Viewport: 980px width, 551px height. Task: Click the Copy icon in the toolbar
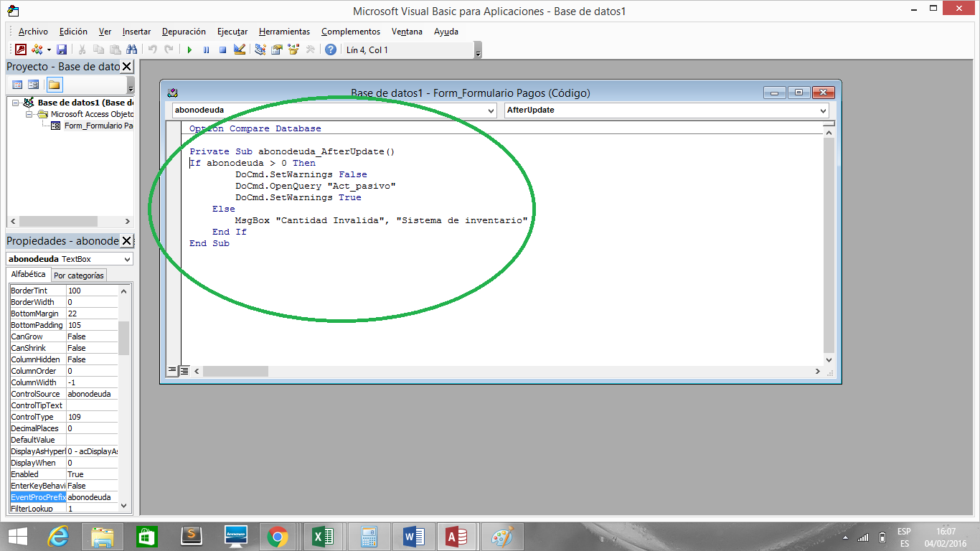click(98, 50)
